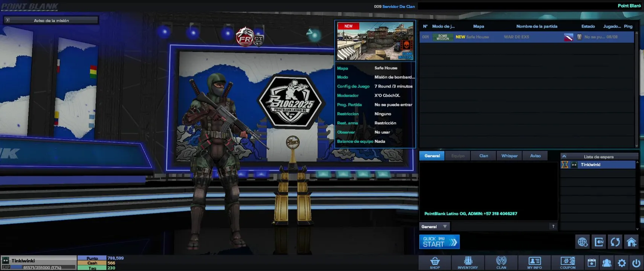Open the Clan menu
644x271 pixels.
coord(501,263)
